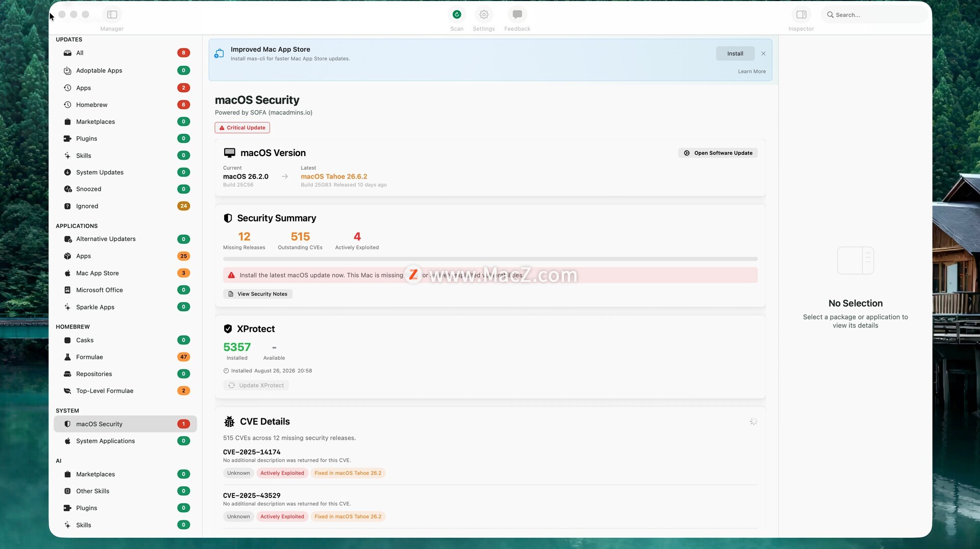980x549 pixels.
Task: Dismiss the Improved Mac App Store banner
Action: pos(764,54)
